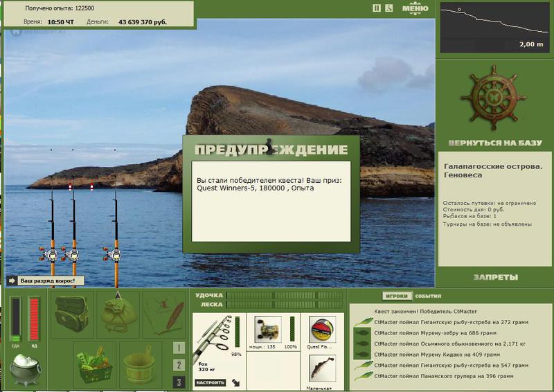Image resolution: width=554 pixels, height=392 pixels.
Task: Click 'Квест закончен! Победитель CtMacter' log entry
Action: pos(425,312)
